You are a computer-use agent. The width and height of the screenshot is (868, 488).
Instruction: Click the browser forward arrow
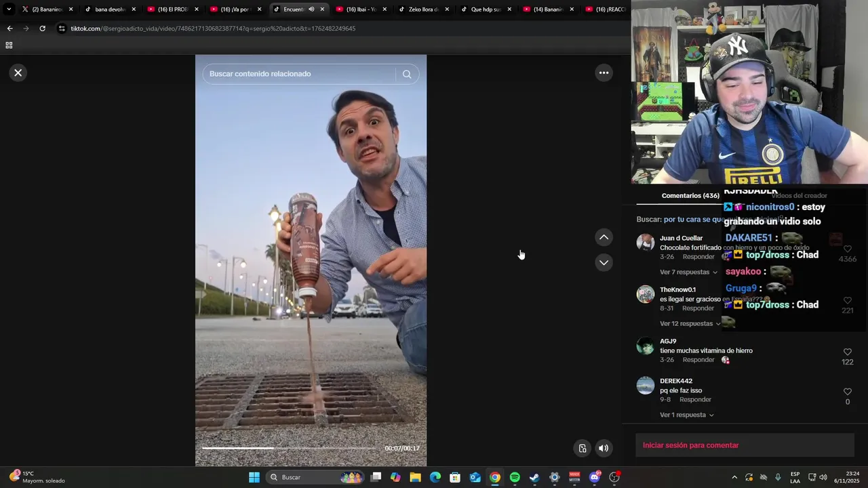point(26,28)
